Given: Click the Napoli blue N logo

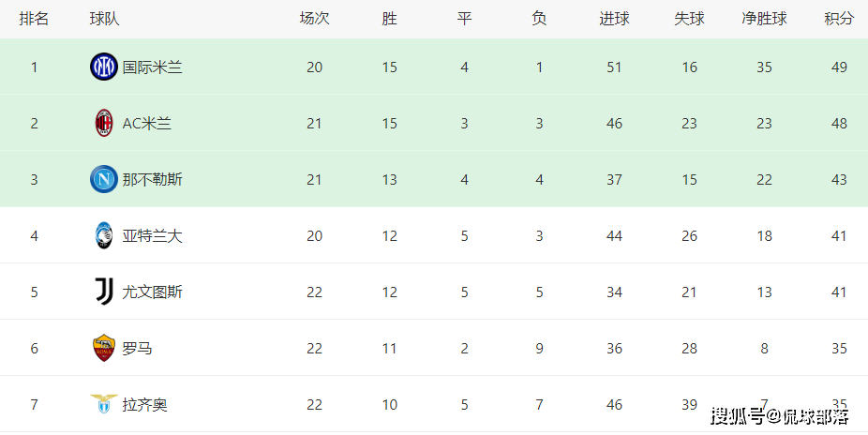Looking at the screenshot, I should pyautogui.click(x=103, y=179).
